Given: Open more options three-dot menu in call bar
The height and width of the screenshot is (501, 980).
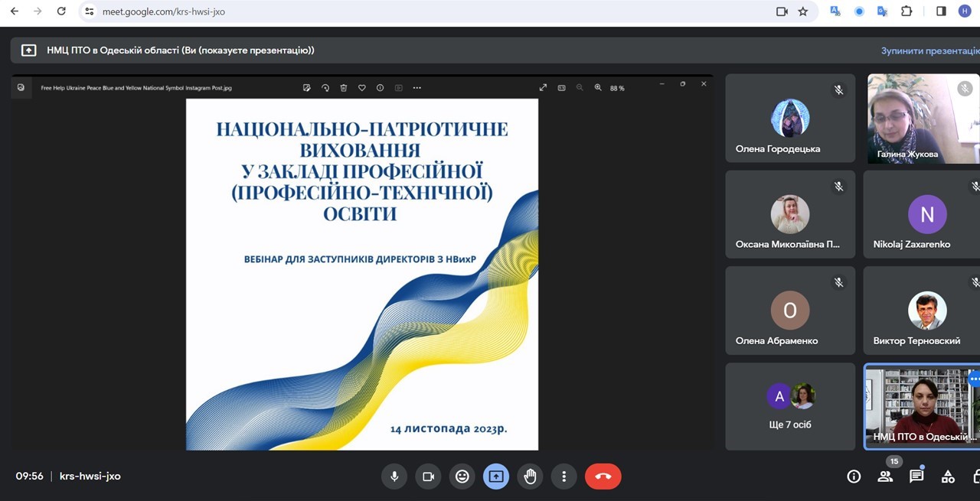Looking at the screenshot, I should (563, 477).
